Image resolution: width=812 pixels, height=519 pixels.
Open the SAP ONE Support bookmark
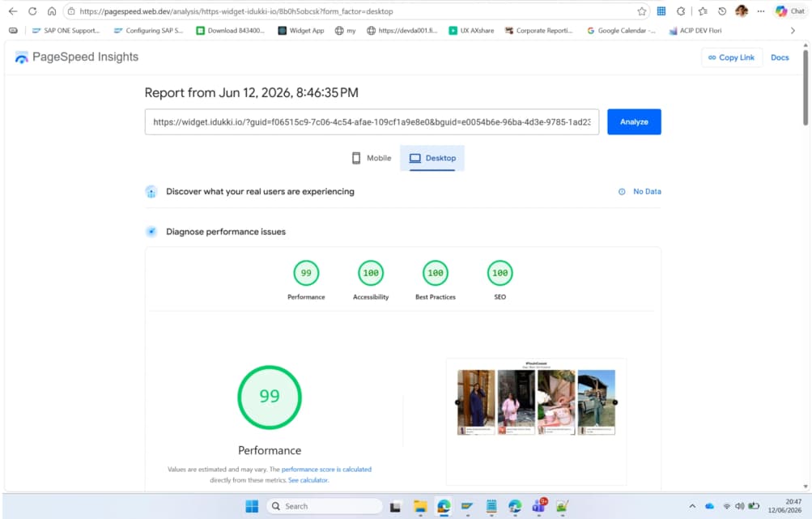[66, 31]
